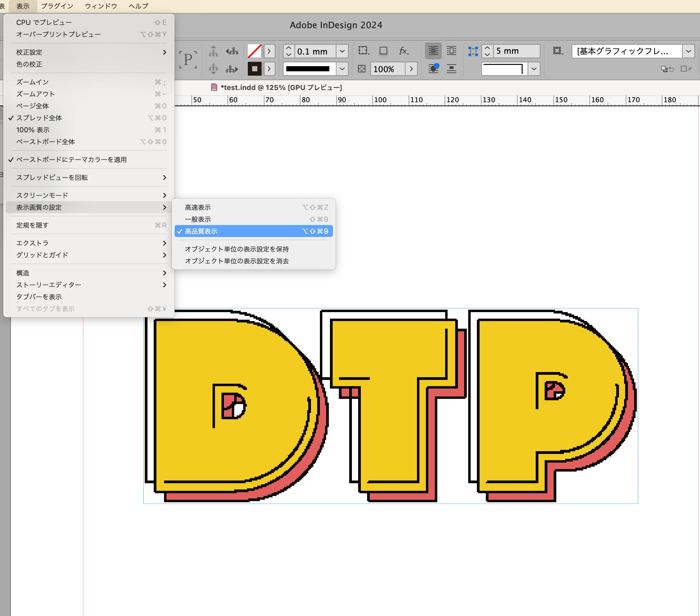700x616 pixels.
Task: Open the stroke style line dropdown
Action: (342, 69)
